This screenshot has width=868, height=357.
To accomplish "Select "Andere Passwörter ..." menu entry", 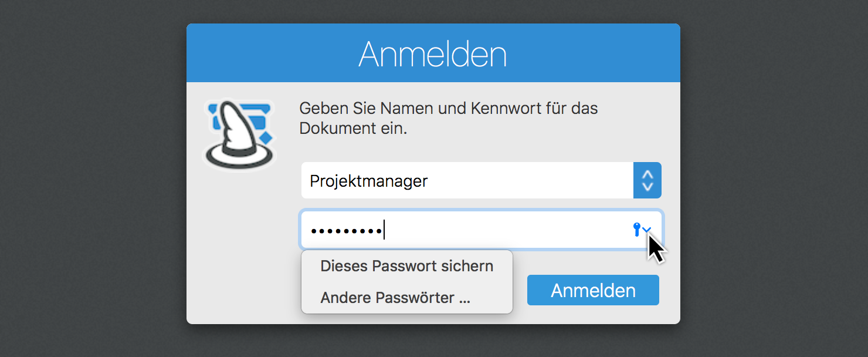I will pos(395,298).
